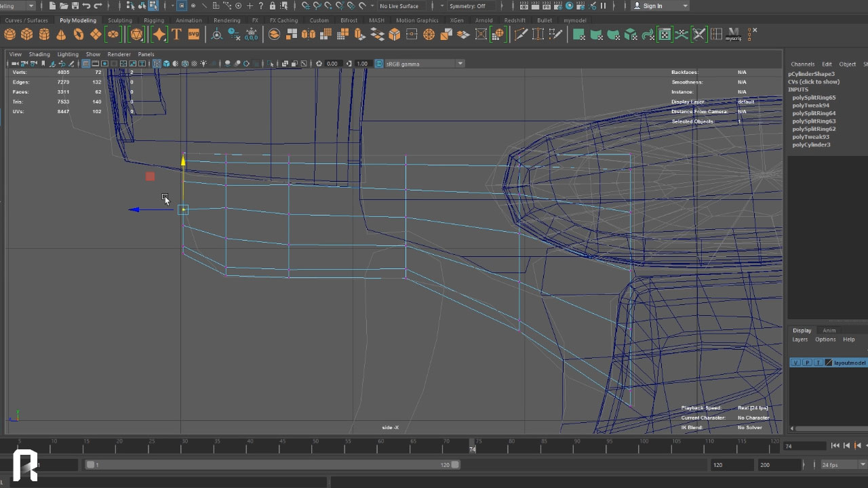Toggle the P playback box on layoutmodel layer
This screenshot has width=868, height=488.
(x=807, y=363)
